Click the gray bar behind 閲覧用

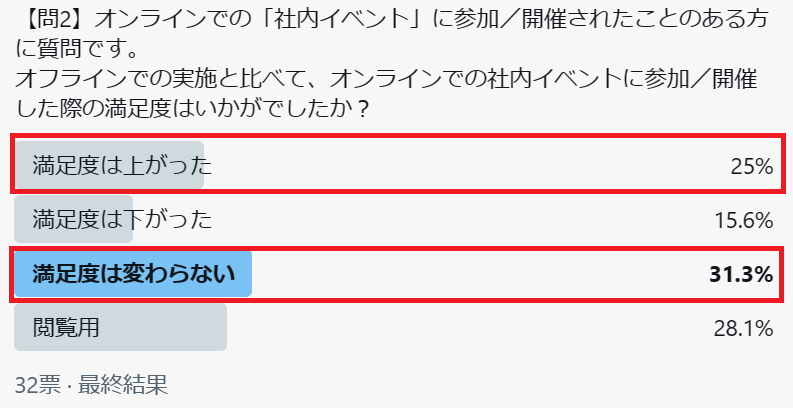tap(120, 327)
